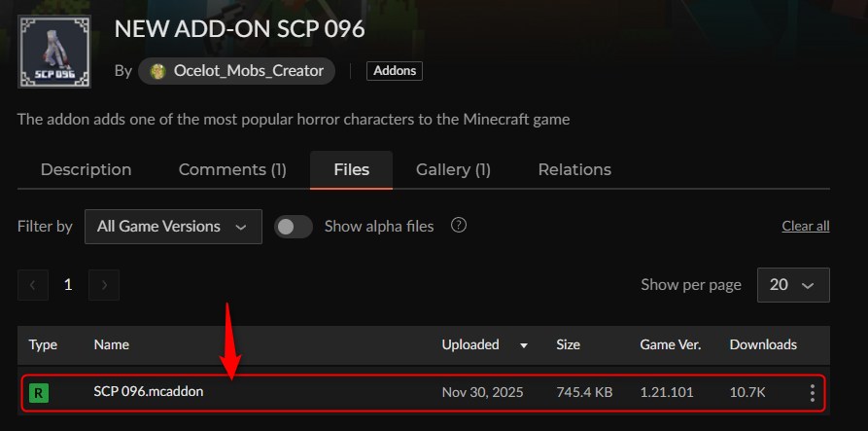Click the 10.7K downloads count
This screenshot has height=431, width=868.
(x=747, y=393)
